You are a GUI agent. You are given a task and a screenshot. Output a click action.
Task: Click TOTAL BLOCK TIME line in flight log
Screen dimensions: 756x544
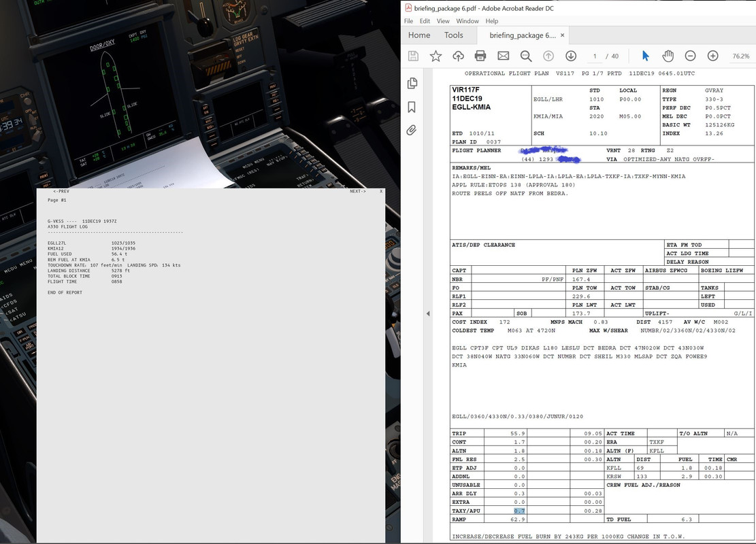pos(85,276)
